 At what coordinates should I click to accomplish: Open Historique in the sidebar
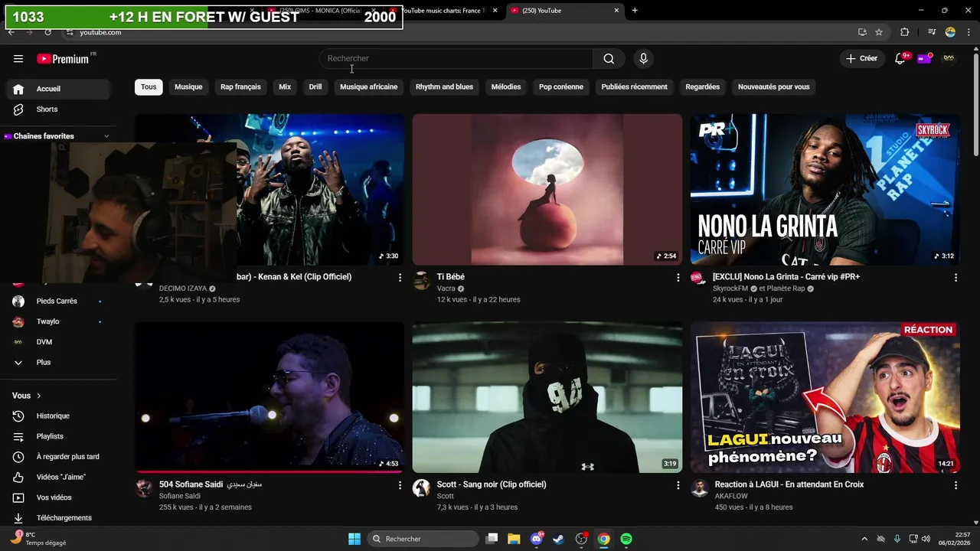coord(58,416)
